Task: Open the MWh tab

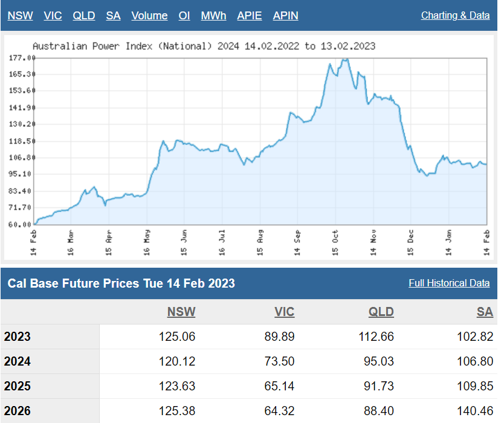Action: [x=213, y=16]
